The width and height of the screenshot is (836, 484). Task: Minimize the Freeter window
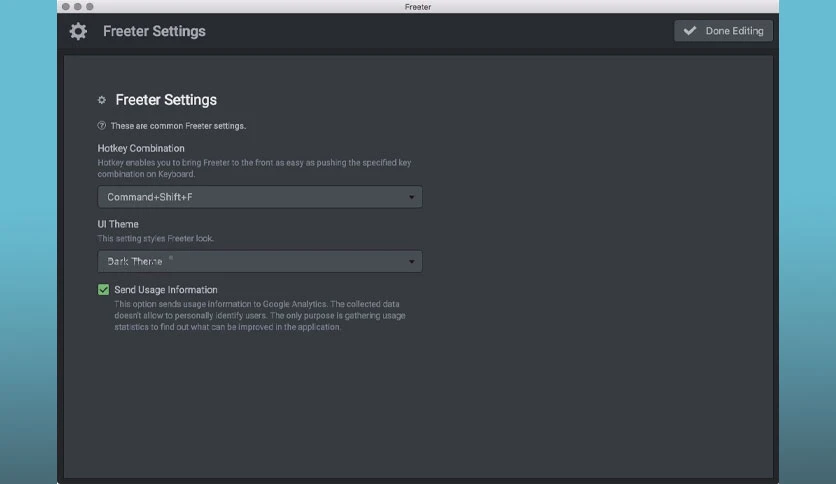[x=78, y=6]
